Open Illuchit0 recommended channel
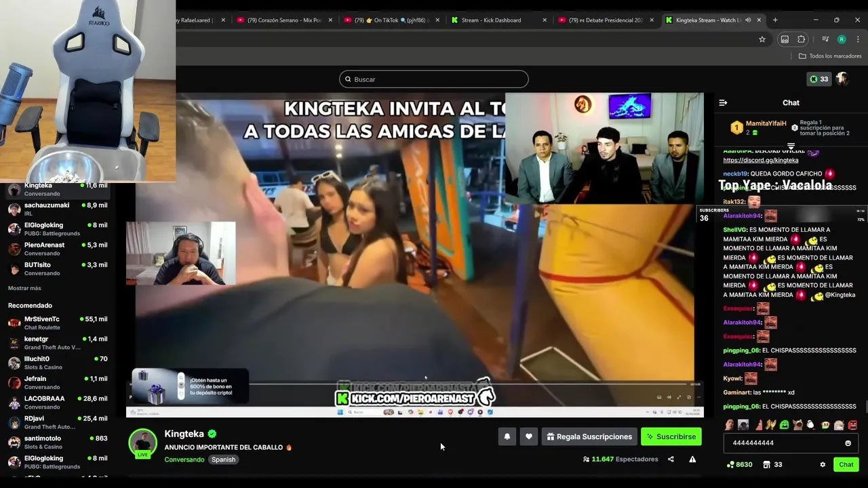The width and height of the screenshot is (868, 488). 58,363
